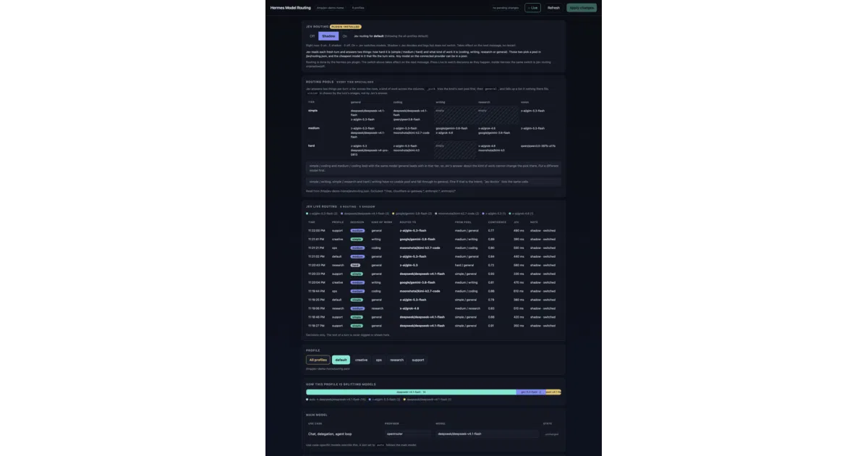This screenshot has height=456, width=868.
Task: Select the Shadow routing mode
Action: pyautogui.click(x=328, y=35)
